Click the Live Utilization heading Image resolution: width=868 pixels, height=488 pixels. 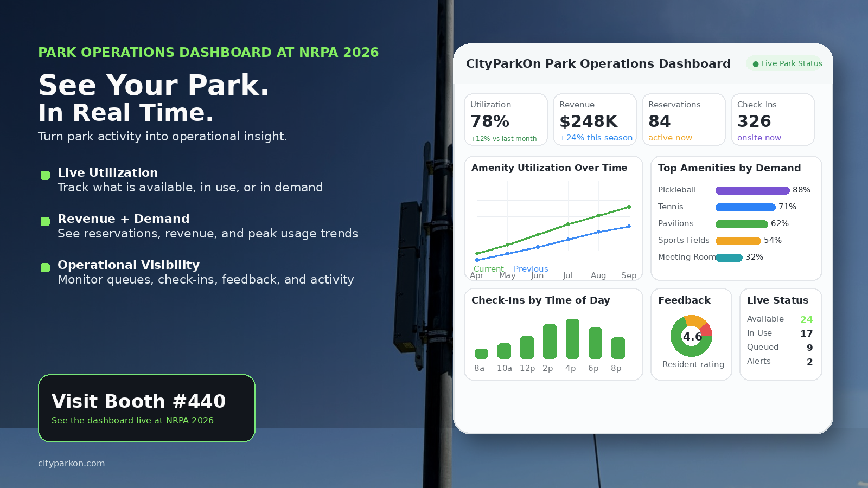pyautogui.click(x=107, y=172)
